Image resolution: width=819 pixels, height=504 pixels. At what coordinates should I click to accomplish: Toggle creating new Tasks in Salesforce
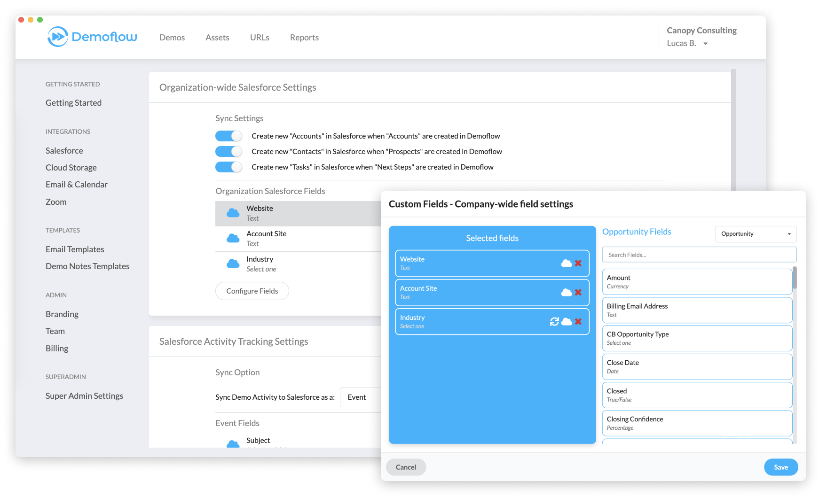pos(228,167)
